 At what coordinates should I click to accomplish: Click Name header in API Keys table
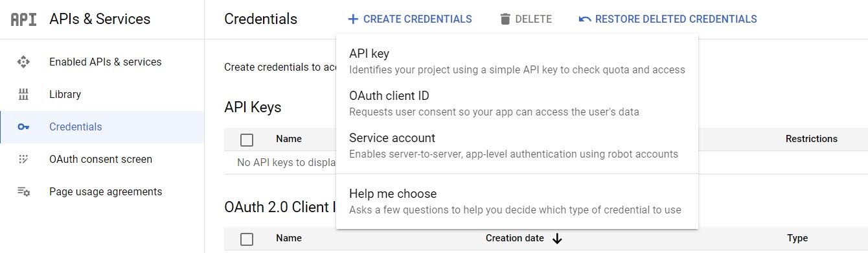tap(289, 139)
